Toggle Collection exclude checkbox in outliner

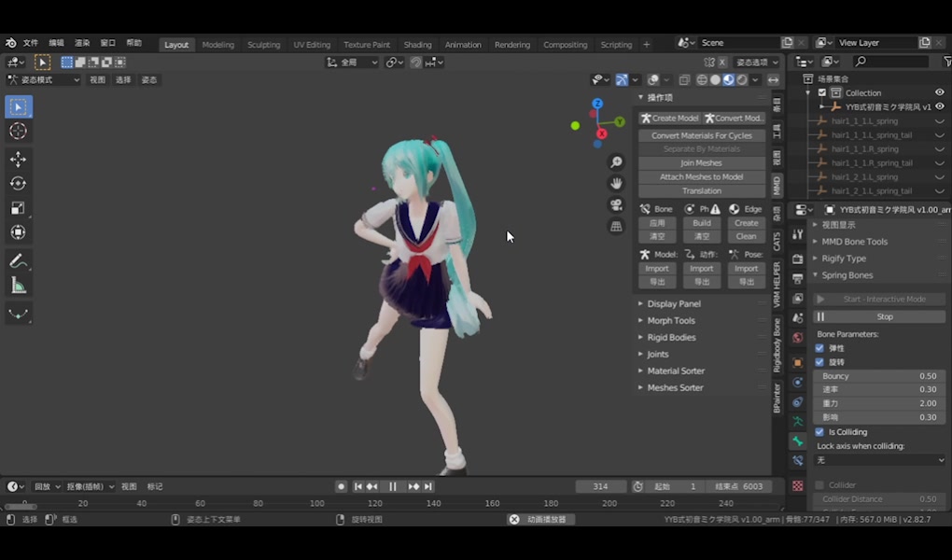coord(822,93)
